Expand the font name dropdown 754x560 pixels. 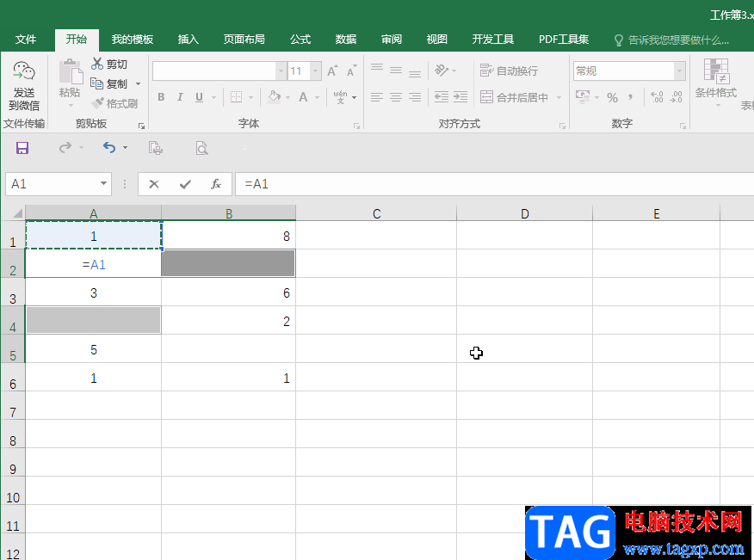click(x=281, y=71)
